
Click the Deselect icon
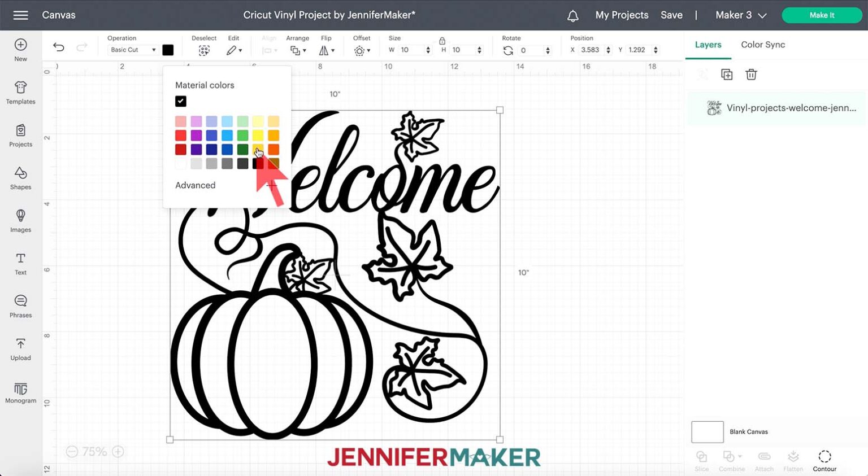point(204,50)
